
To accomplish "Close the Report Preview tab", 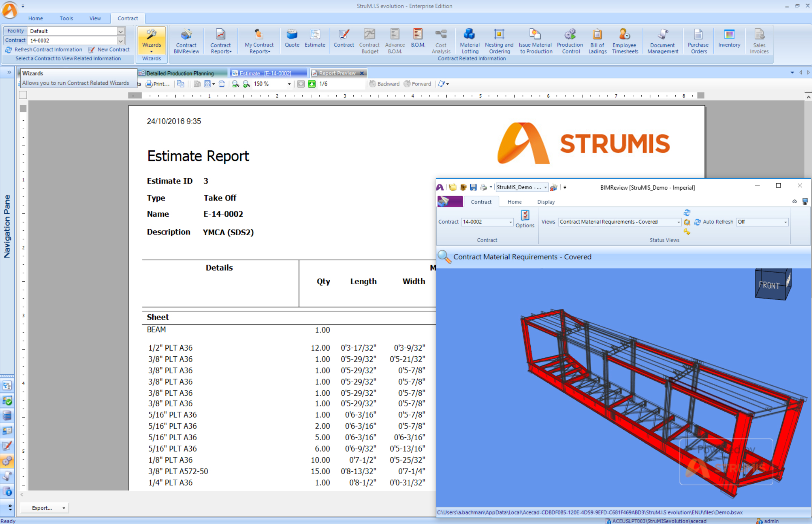I will (x=362, y=73).
